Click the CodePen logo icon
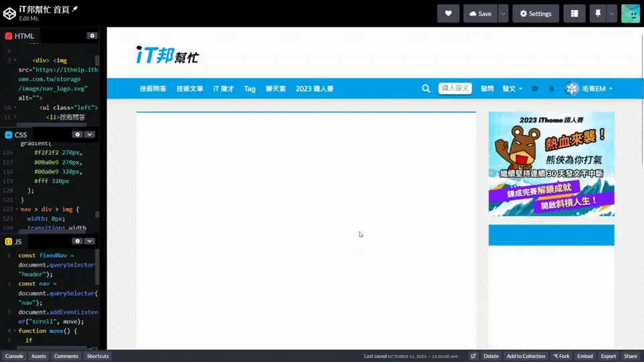 (x=9, y=13)
